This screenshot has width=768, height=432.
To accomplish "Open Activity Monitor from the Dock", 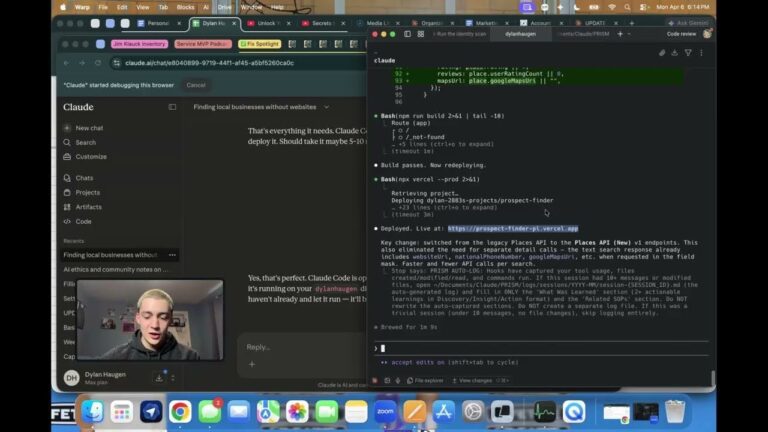I will (x=544, y=411).
